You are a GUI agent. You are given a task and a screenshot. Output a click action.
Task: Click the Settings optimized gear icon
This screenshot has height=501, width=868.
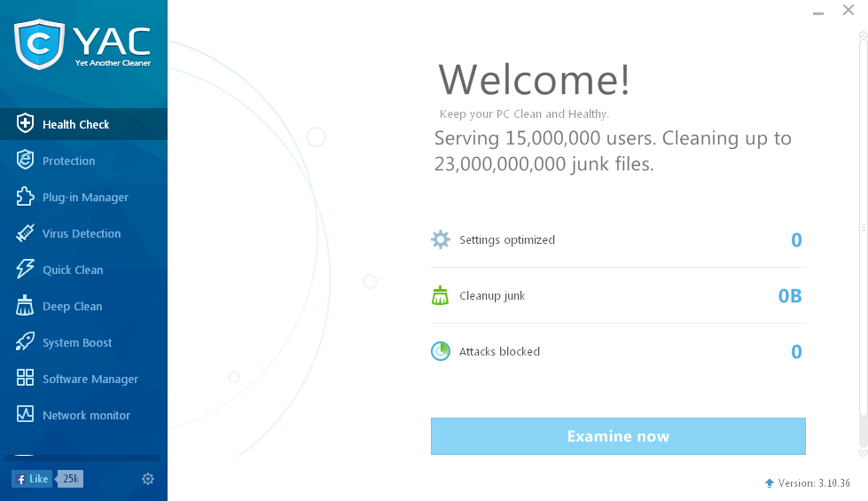point(441,239)
